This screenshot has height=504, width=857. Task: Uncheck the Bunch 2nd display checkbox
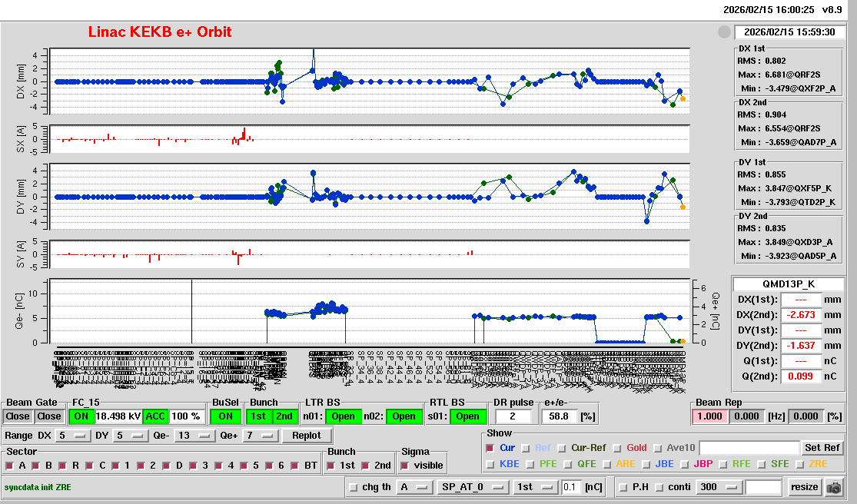(x=366, y=466)
